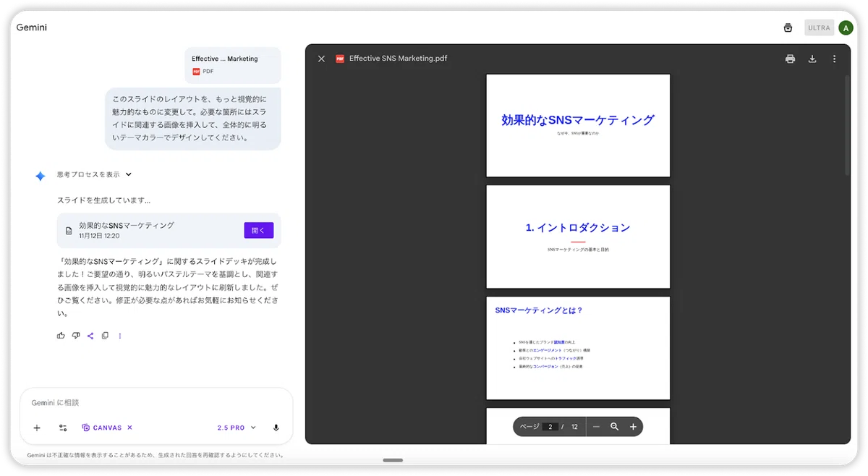Edit the page number field
This screenshot has width=868, height=476.
click(x=550, y=427)
